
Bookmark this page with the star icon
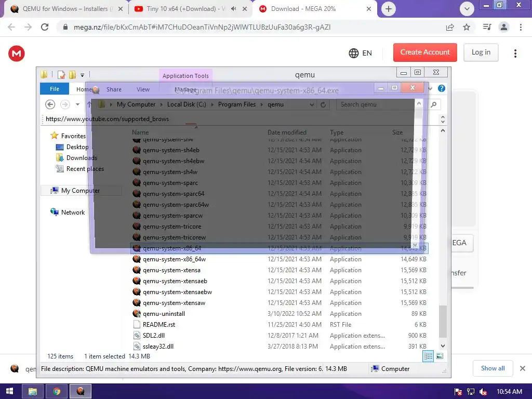click(x=467, y=27)
